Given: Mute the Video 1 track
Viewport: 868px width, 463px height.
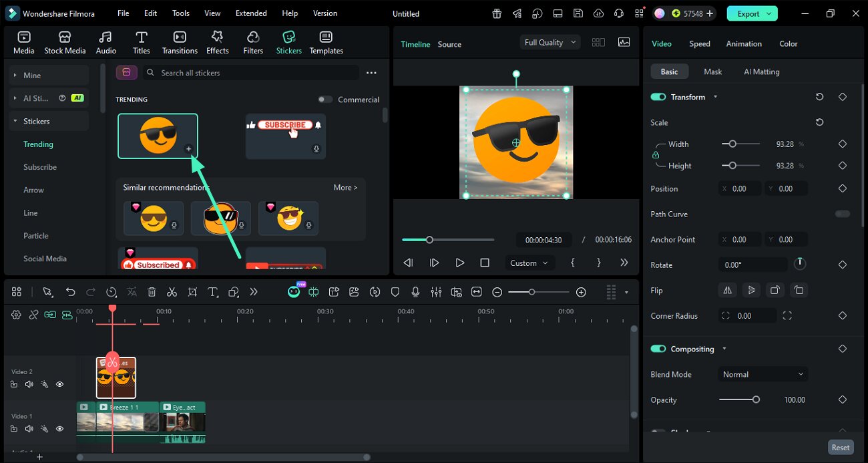Looking at the screenshot, I should 29,429.
